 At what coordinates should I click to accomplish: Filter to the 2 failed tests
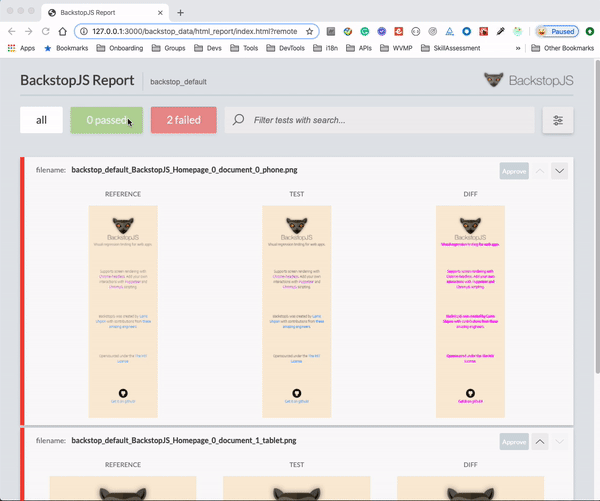[184, 120]
